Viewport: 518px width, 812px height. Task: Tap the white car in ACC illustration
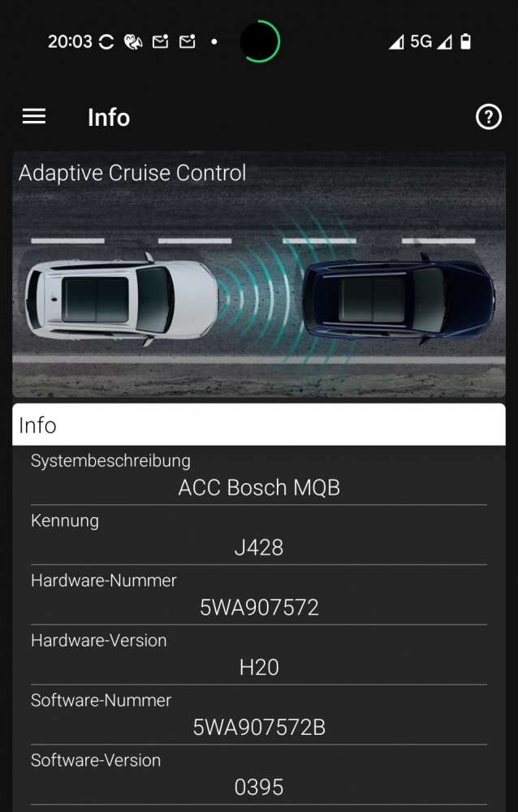point(122,300)
